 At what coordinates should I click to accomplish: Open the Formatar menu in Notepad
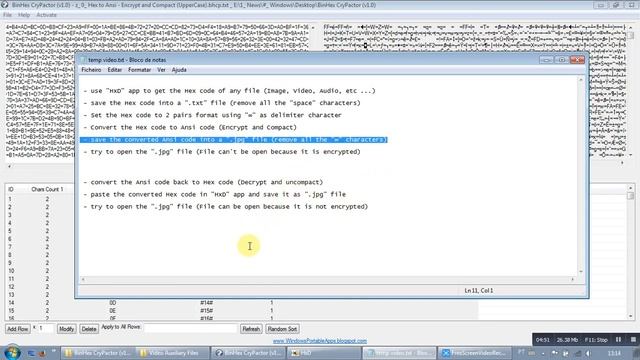click(139, 70)
